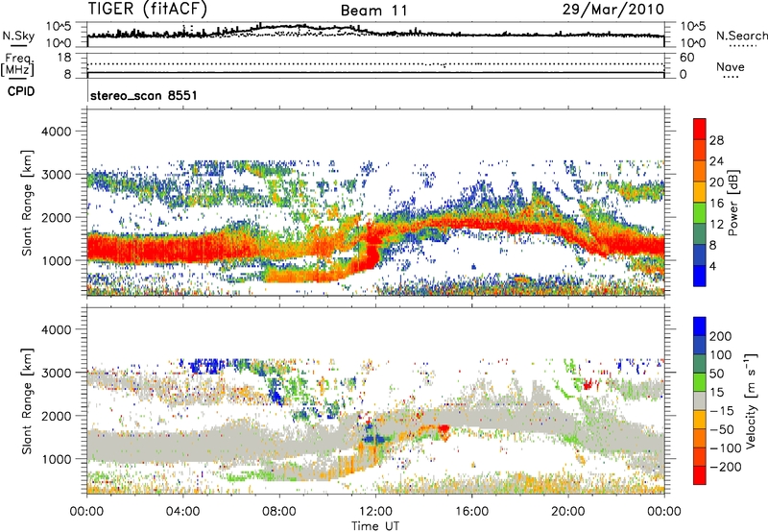Click the 'Slant Range [km]' label of power panel
The image size is (768, 532).
27,203
